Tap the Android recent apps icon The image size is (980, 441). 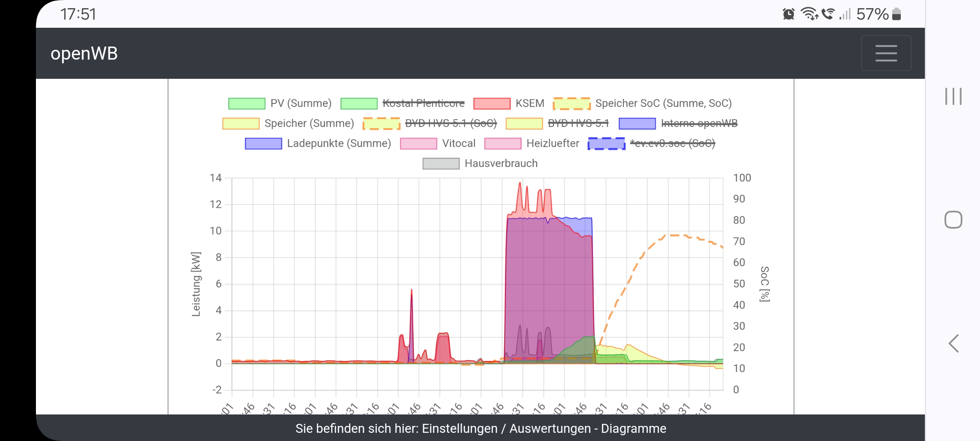(953, 96)
